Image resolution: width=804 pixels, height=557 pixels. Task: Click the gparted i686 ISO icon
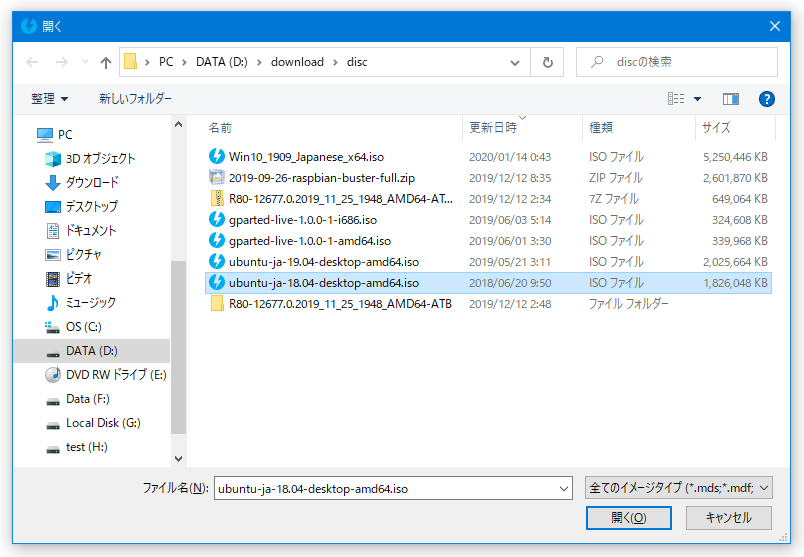217,219
